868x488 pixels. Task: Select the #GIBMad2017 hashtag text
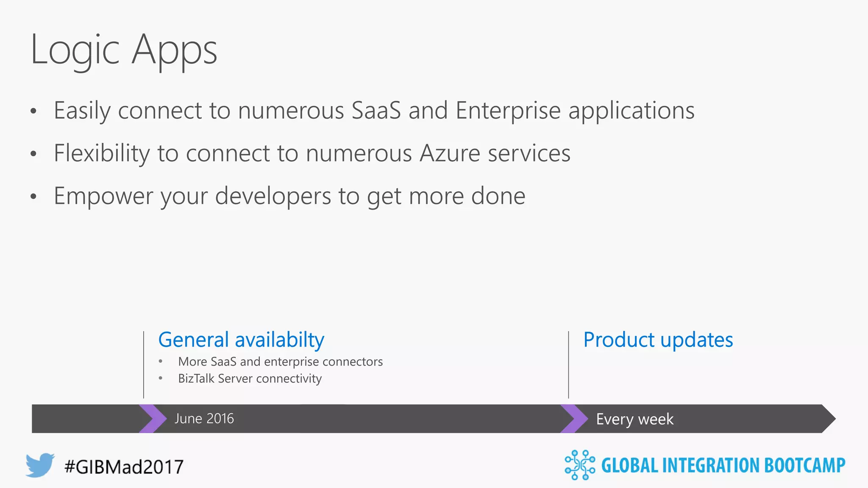[124, 467]
